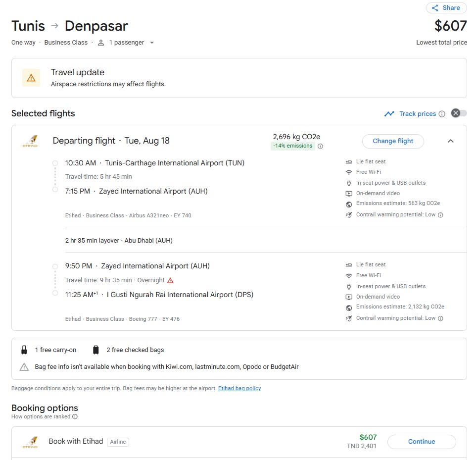Open the passenger count dropdown
This screenshot has width=476, height=460.
coord(152,43)
